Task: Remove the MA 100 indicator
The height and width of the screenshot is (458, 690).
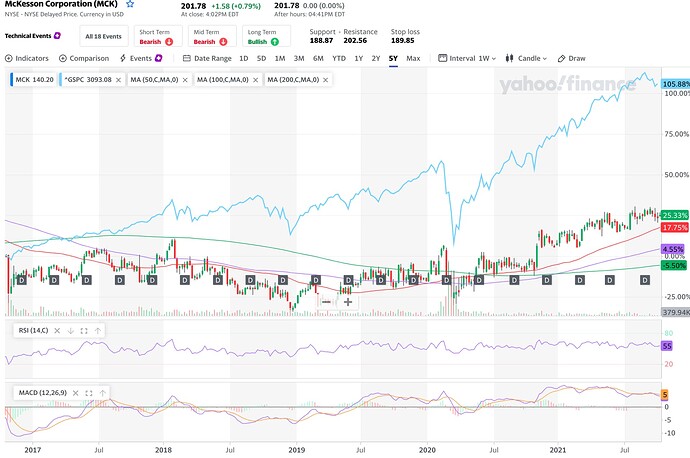Action: pos(255,80)
